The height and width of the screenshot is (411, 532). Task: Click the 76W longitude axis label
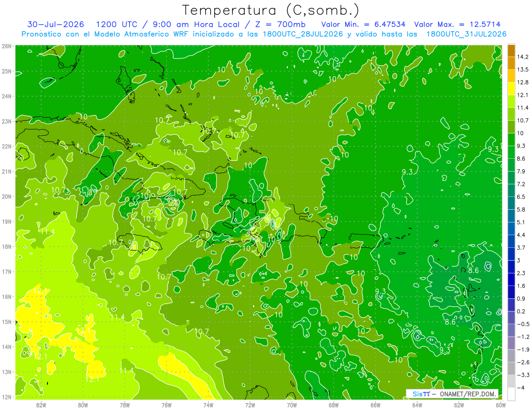coord(167,405)
